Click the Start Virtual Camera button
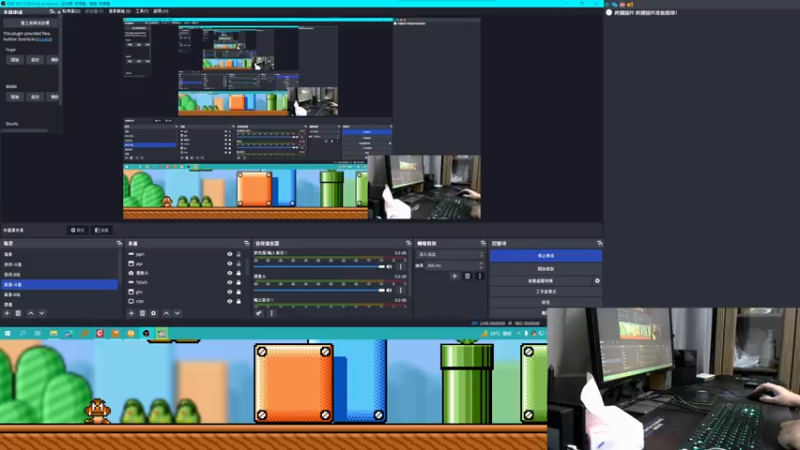The image size is (800, 450). coord(540,281)
